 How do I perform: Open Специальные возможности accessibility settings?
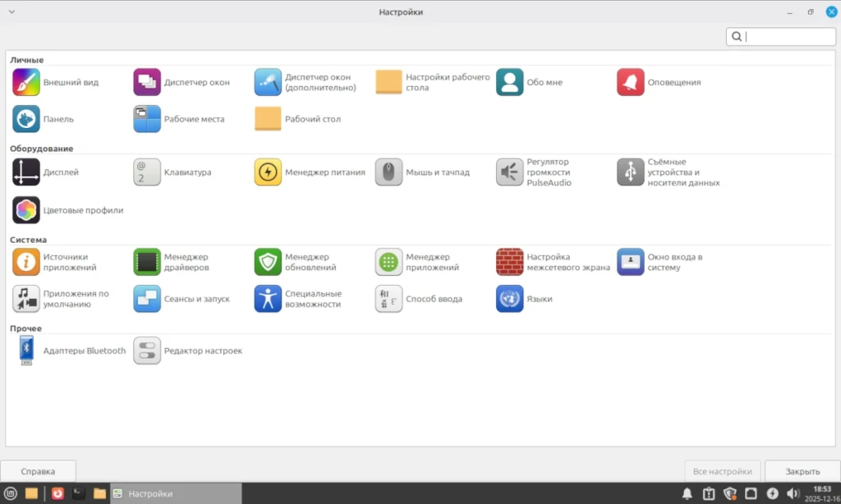point(298,299)
